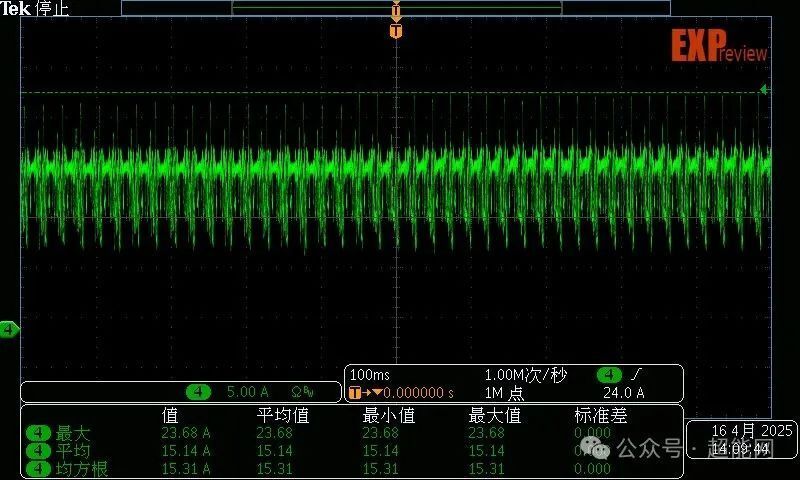This screenshot has height=480, width=800.
Task: Select the channel 4 badge beside 5.00 A
Action: (x=199, y=392)
